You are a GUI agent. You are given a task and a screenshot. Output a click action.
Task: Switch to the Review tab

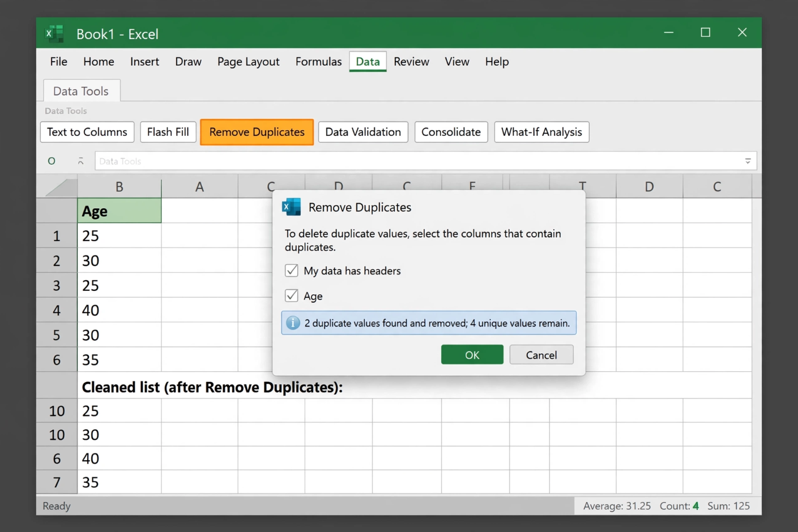coord(411,62)
